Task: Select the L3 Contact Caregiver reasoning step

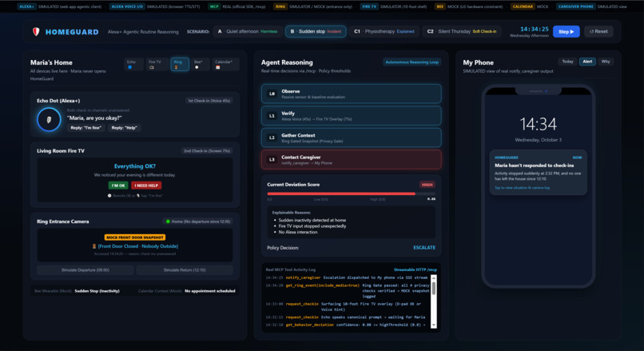Action: point(351,160)
